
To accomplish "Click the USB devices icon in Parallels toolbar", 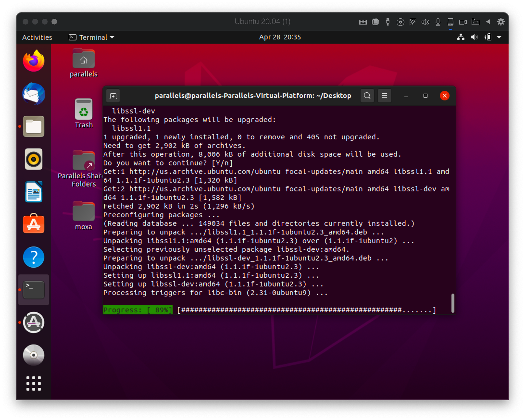I will pyautogui.click(x=388, y=22).
